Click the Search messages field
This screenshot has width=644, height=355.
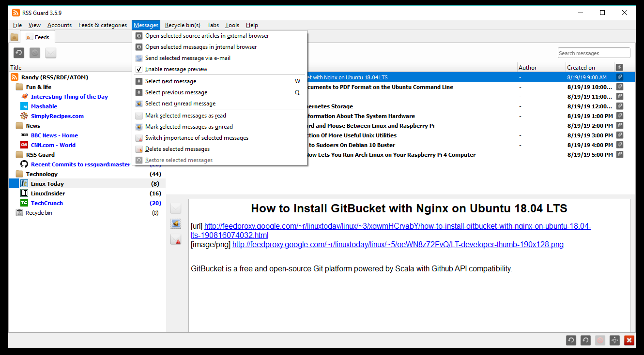click(594, 53)
